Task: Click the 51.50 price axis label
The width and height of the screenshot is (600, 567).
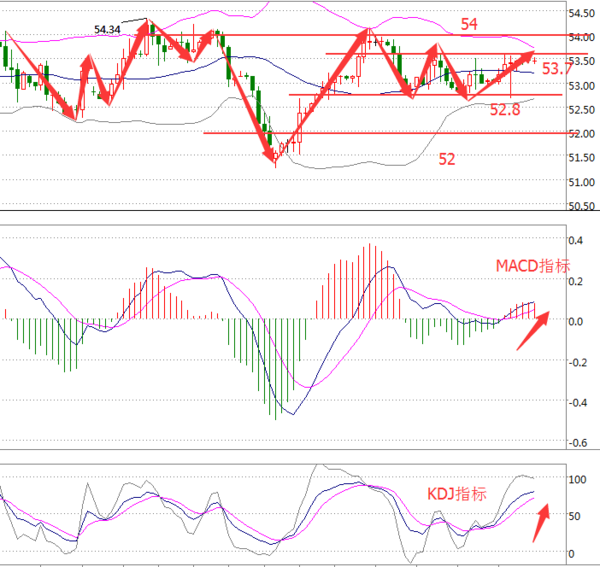Action: 582,158
